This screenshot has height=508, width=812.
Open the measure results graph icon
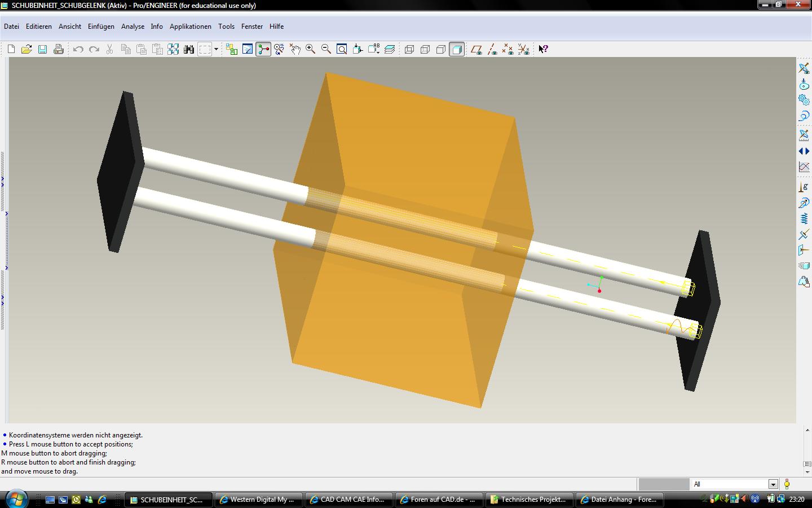(x=804, y=167)
